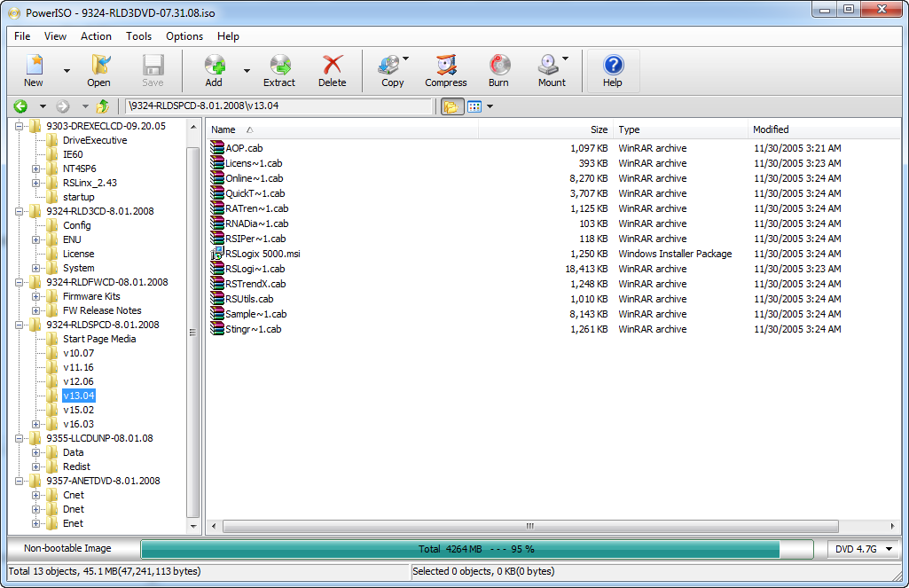Viewport: 909px width, 588px height.
Task: Click the file list scroll right arrow
Action: coord(892,526)
